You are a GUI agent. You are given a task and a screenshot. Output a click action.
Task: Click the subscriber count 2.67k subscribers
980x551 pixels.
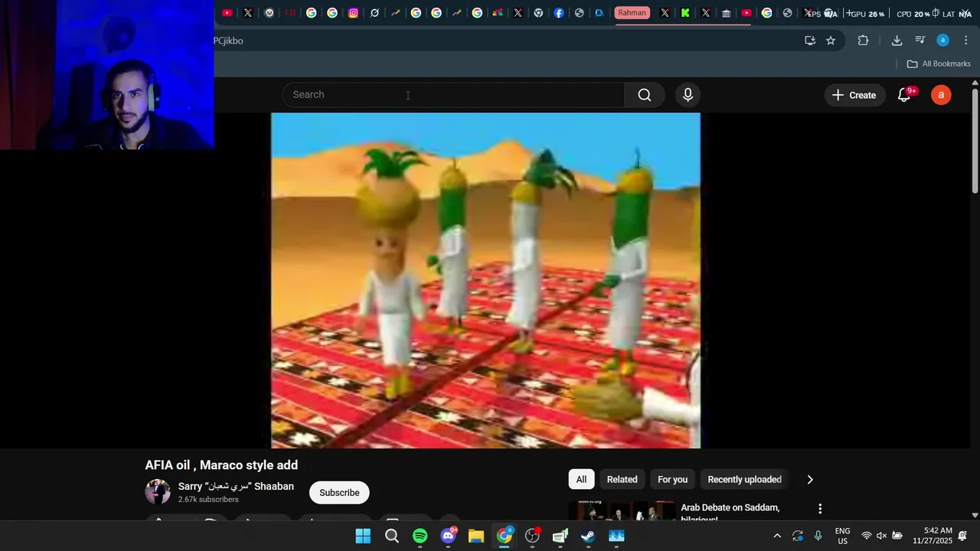coord(208,500)
